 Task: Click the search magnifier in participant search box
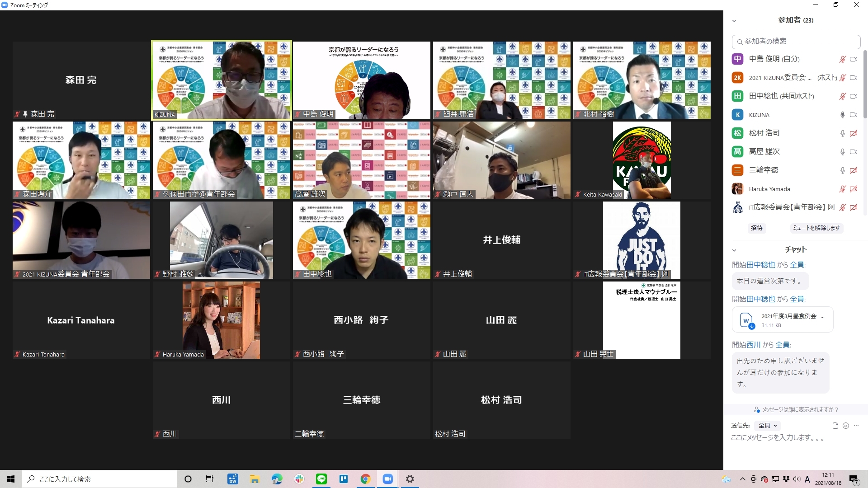tap(740, 42)
